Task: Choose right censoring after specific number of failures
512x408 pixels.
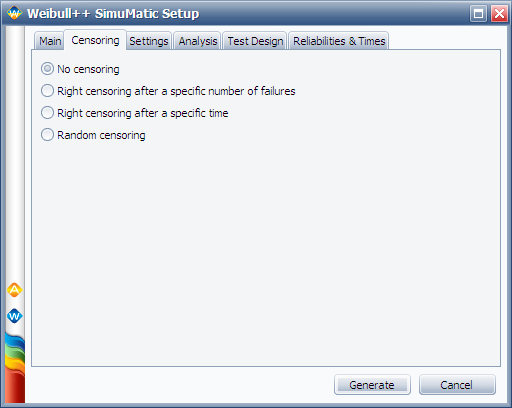Action: click(x=168, y=91)
